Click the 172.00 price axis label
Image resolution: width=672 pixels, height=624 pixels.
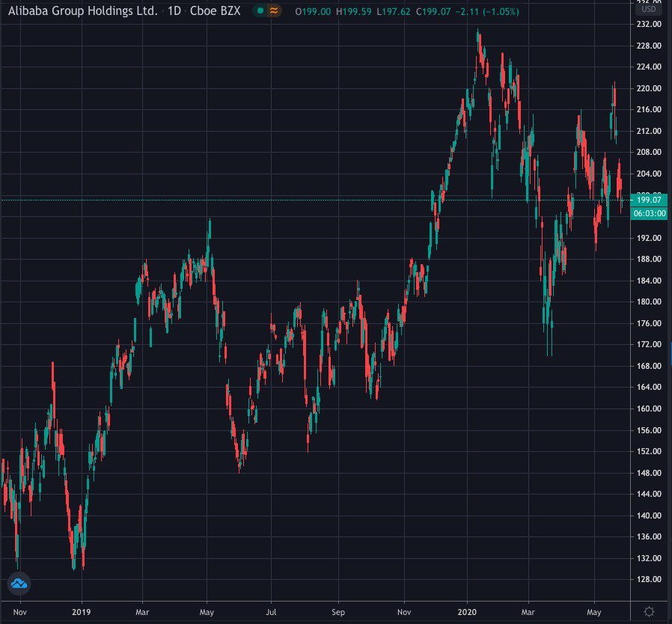(x=649, y=344)
